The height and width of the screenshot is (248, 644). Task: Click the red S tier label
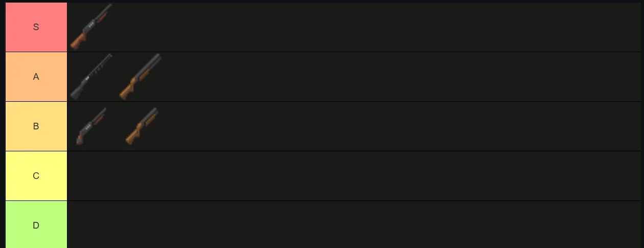(36, 27)
